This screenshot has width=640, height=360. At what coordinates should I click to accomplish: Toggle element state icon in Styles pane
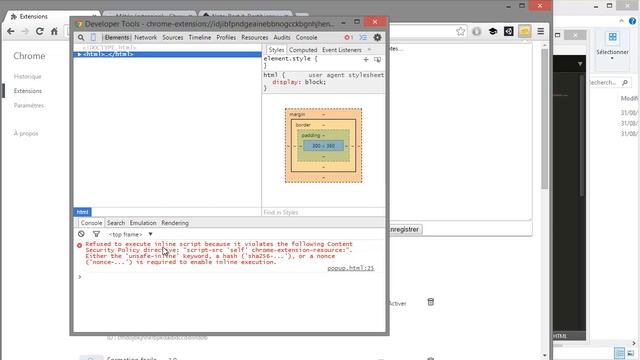tap(378, 60)
